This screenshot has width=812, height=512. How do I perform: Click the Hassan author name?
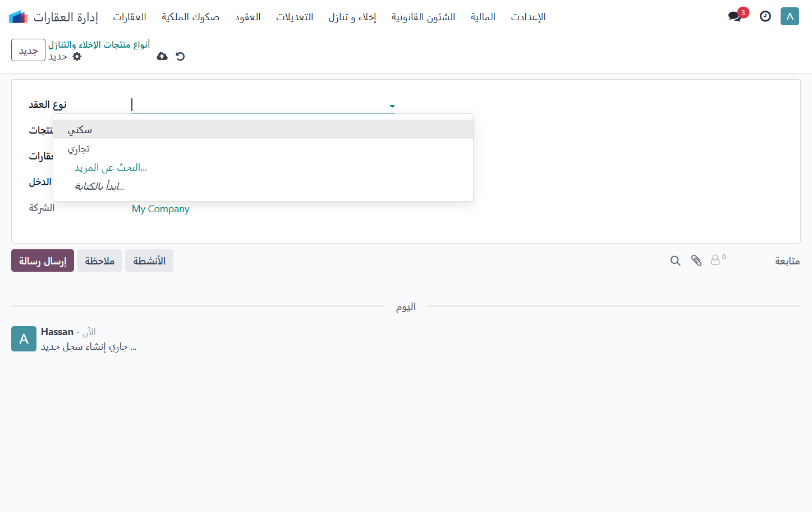coord(57,332)
